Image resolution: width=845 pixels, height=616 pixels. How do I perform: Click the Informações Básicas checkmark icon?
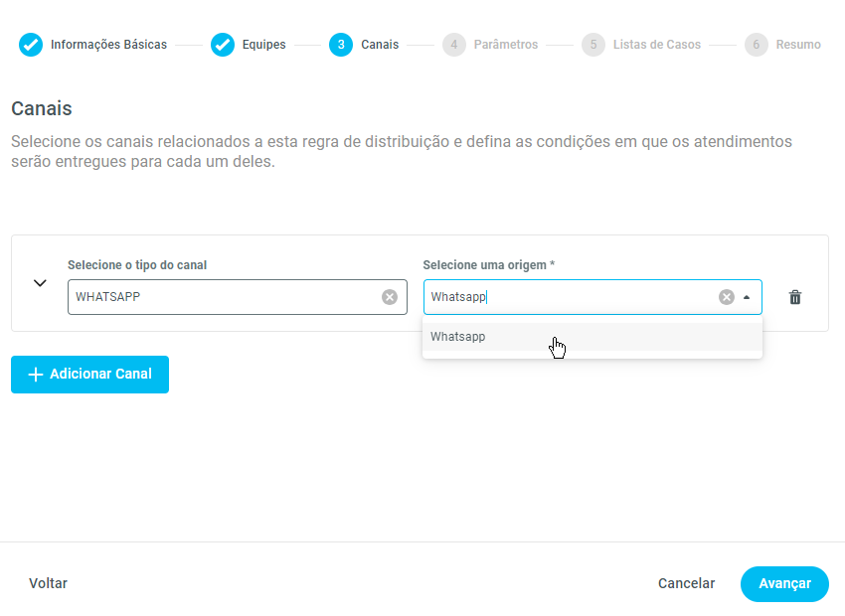coord(31,45)
